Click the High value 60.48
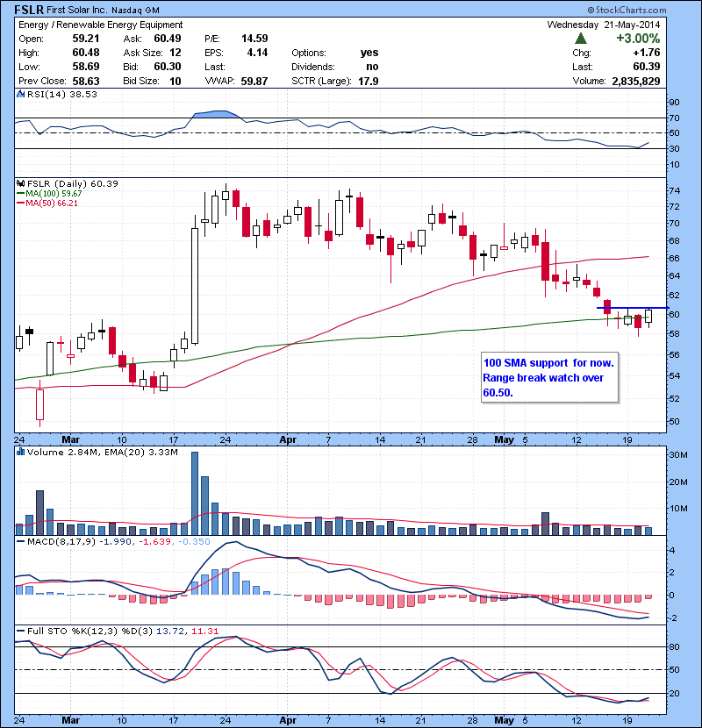702x728 pixels. 86,53
